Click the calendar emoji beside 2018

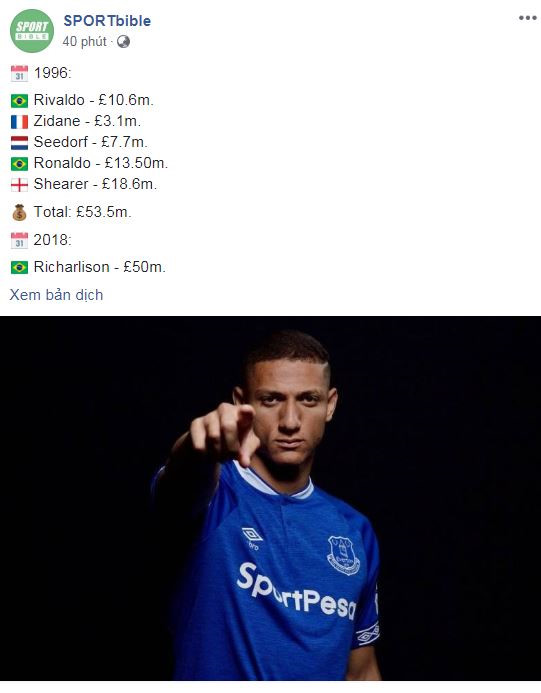[19, 240]
